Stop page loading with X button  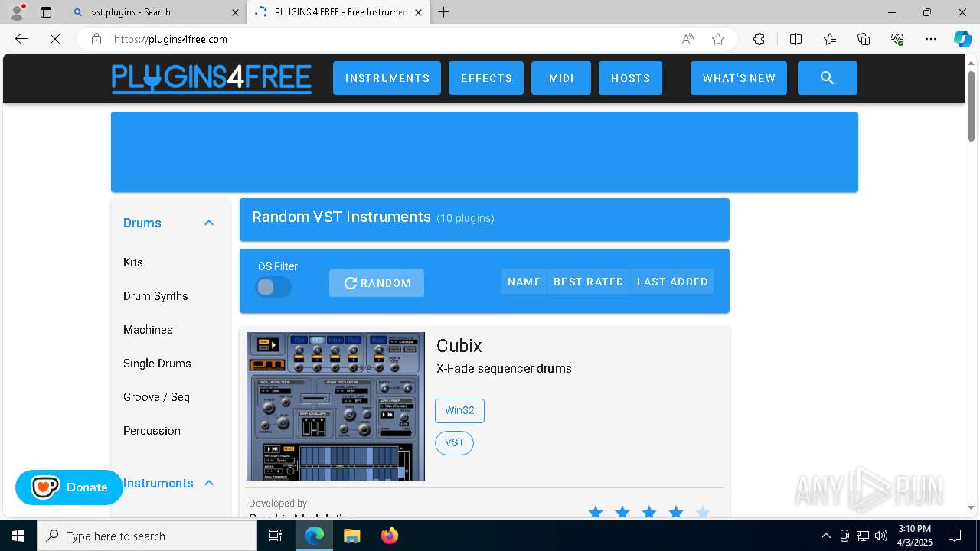[x=55, y=39]
